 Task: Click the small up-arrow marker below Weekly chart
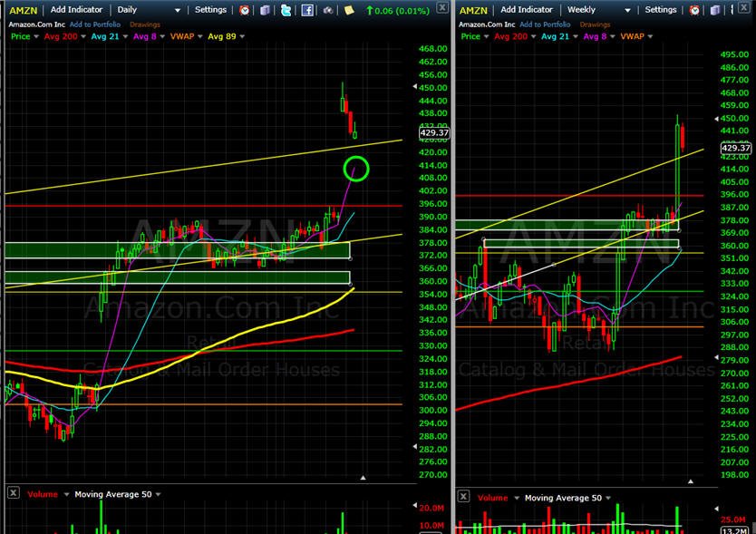[691, 481]
